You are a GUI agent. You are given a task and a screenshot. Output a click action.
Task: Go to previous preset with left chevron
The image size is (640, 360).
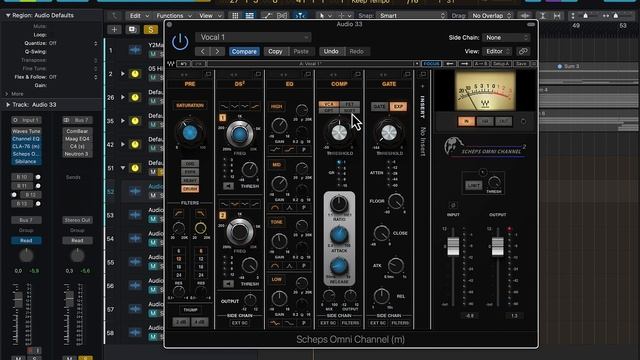202,51
